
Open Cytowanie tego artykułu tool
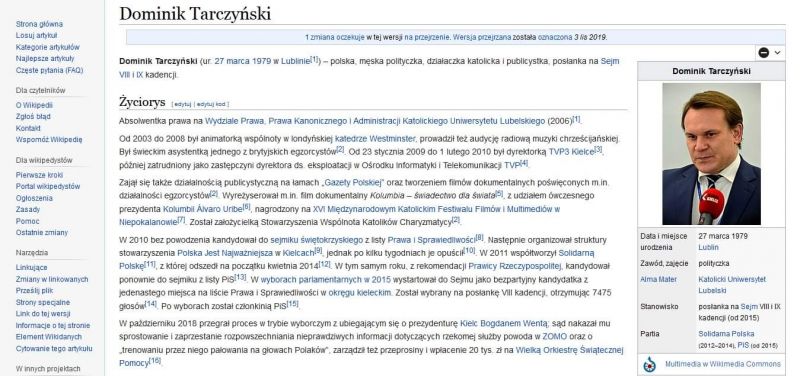click(54, 348)
